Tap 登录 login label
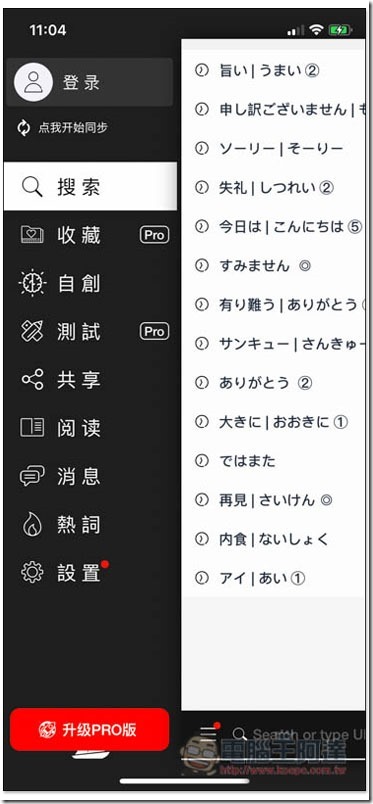Viewport: 373px width, 804px height. point(81,83)
